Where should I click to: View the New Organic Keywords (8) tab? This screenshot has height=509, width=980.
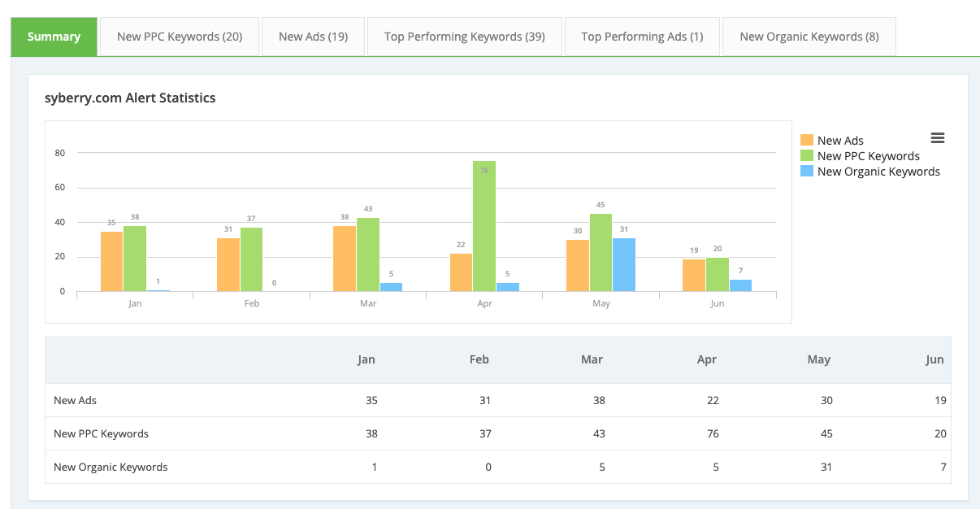(x=809, y=37)
